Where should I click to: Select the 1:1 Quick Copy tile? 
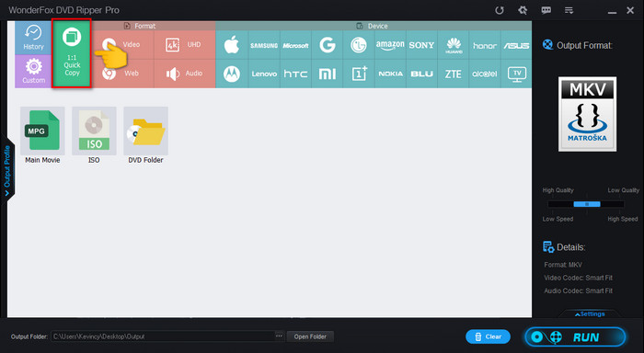(72, 53)
